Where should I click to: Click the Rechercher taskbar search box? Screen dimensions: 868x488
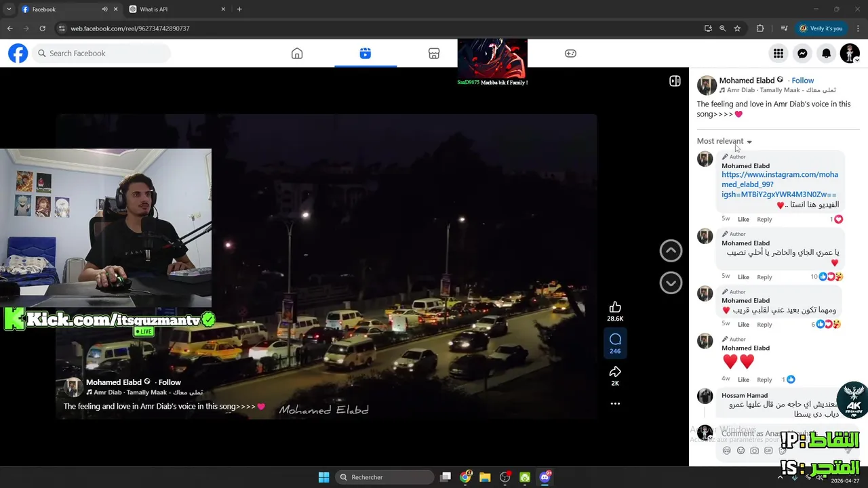[x=385, y=477]
